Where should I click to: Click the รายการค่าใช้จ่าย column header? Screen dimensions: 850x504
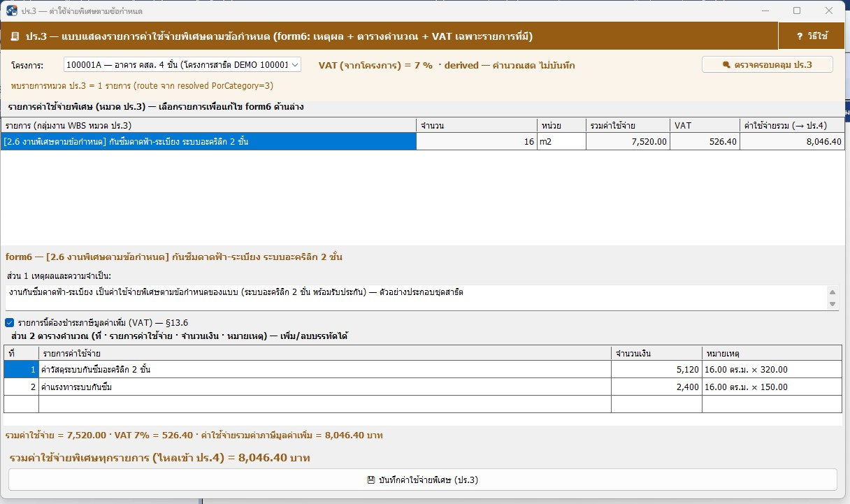(x=325, y=353)
